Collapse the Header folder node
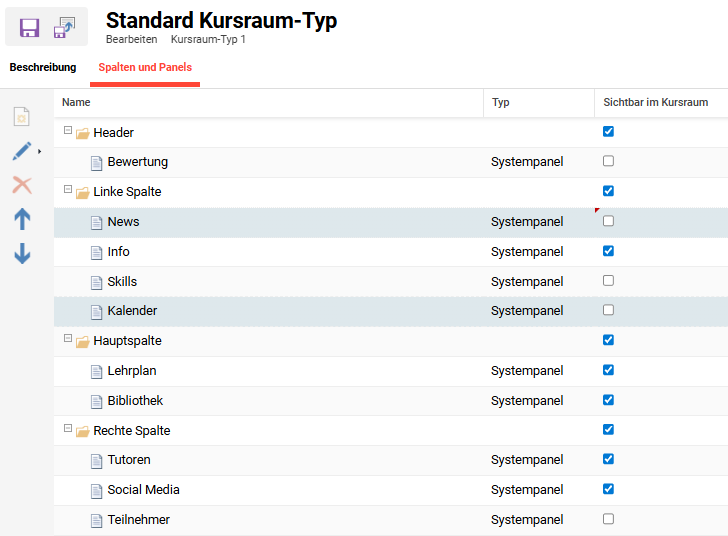Screen dimensions: 728x536 coord(68,130)
